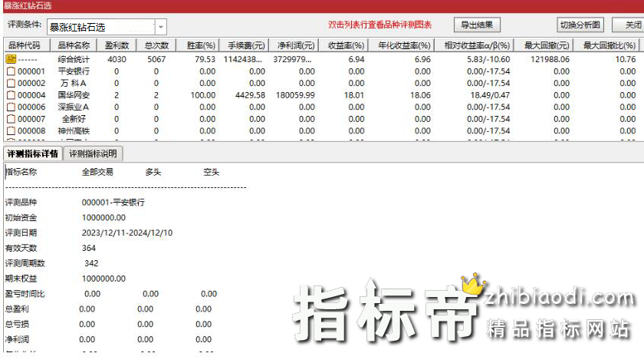Click the 空头 column heading
The image size is (644, 363).
pos(211,172)
